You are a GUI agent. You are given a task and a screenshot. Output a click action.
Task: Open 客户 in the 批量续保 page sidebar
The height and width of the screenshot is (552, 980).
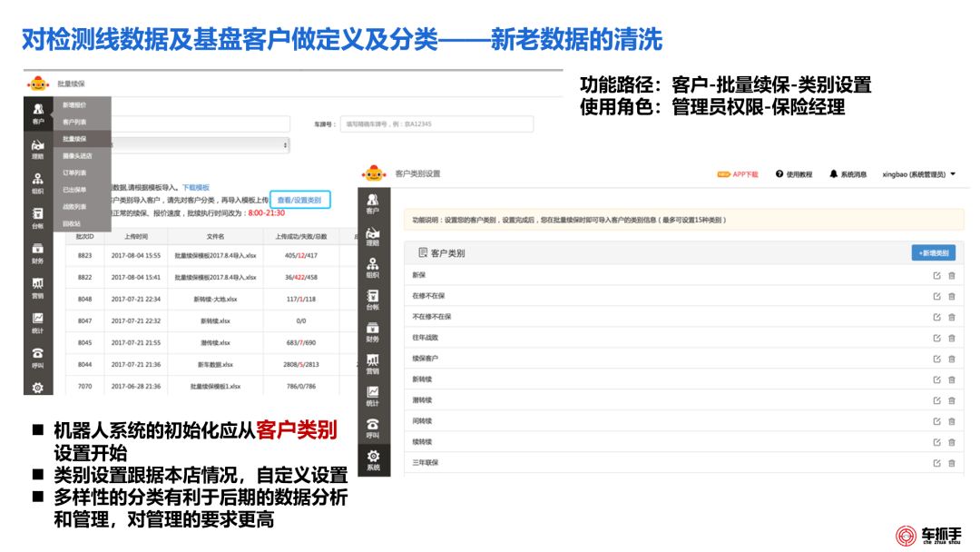38,113
